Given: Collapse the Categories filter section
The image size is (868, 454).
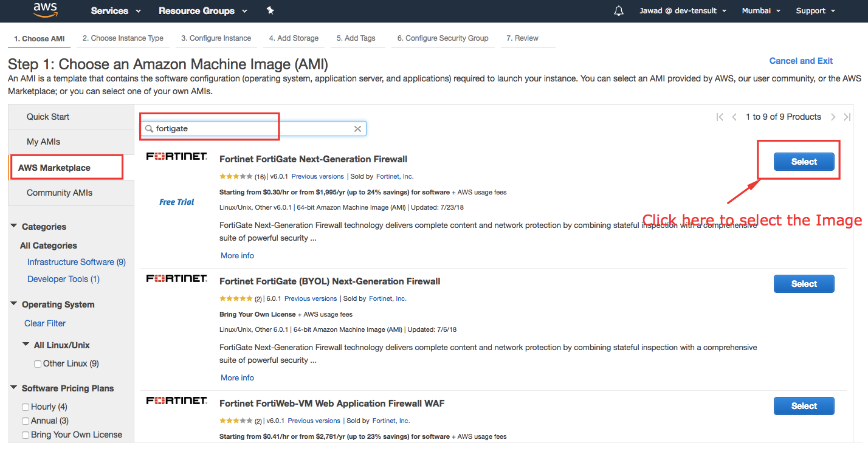Looking at the screenshot, I should click(x=14, y=226).
